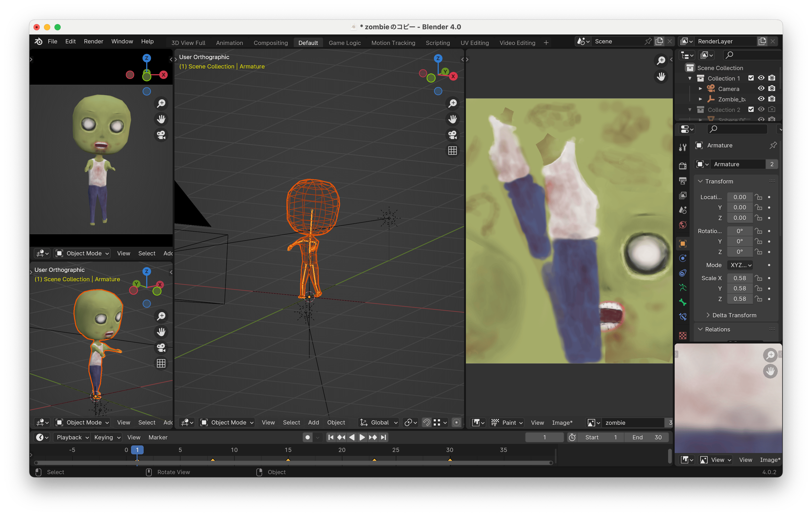812x516 pixels.
Task: Click the user count 2 button beside Armature
Action: coord(771,164)
